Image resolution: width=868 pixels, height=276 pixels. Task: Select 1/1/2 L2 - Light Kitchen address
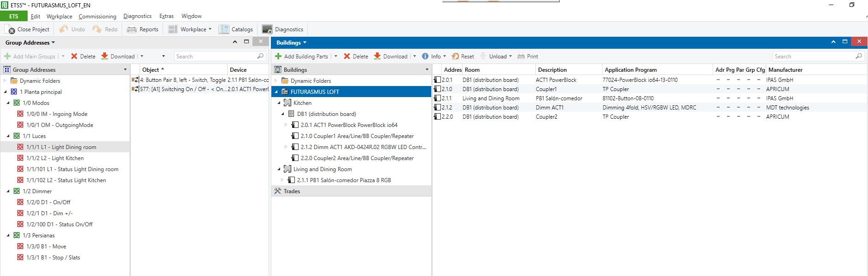click(x=55, y=158)
